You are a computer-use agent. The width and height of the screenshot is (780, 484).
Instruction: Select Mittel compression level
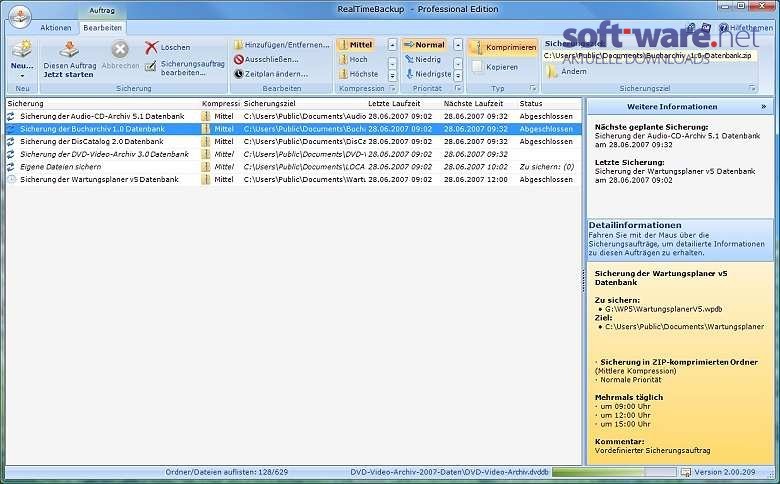[356, 45]
